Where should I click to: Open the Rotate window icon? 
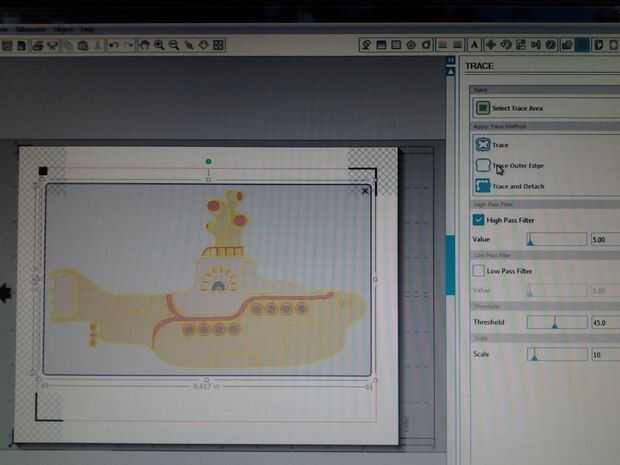tap(506, 45)
